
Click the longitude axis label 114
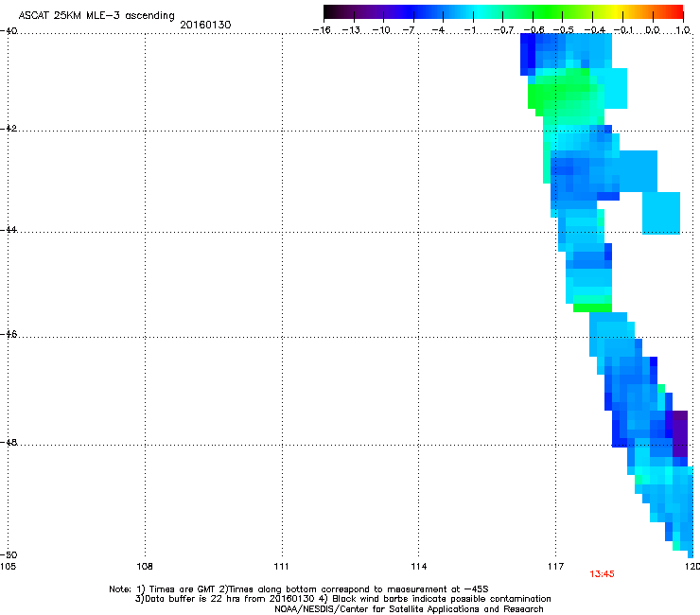pyautogui.click(x=419, y=567)
